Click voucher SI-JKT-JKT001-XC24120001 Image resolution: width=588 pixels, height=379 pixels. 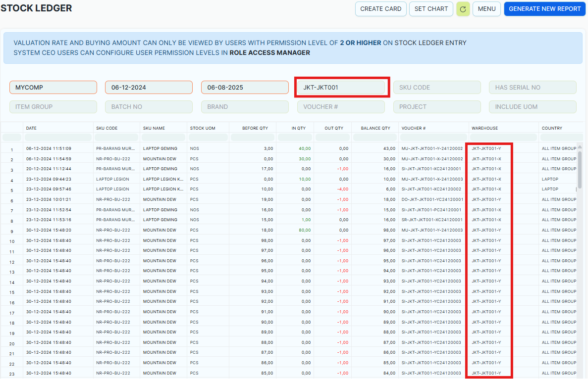point(431,169)
